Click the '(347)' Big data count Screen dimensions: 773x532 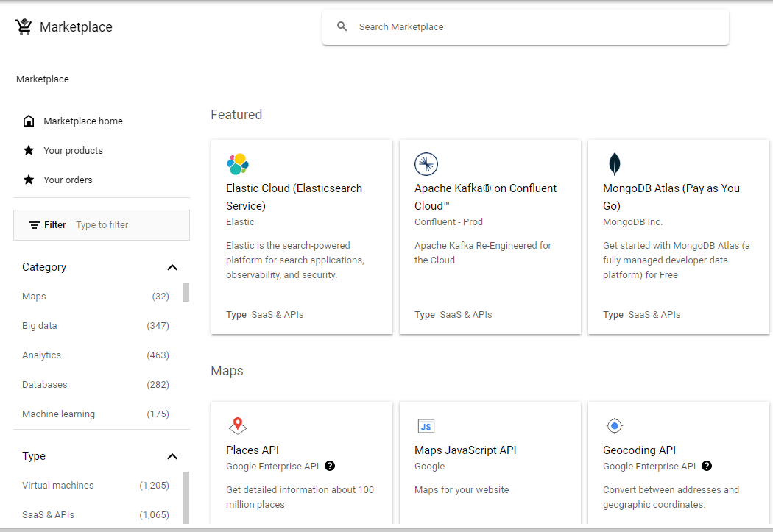158,326
